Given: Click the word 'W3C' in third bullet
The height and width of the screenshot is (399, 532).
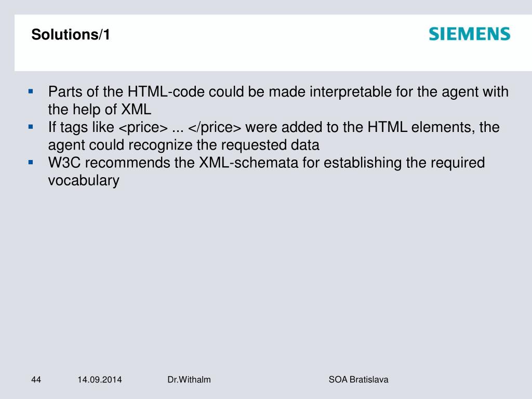Looking at the screenshot, I should point(64,163).
